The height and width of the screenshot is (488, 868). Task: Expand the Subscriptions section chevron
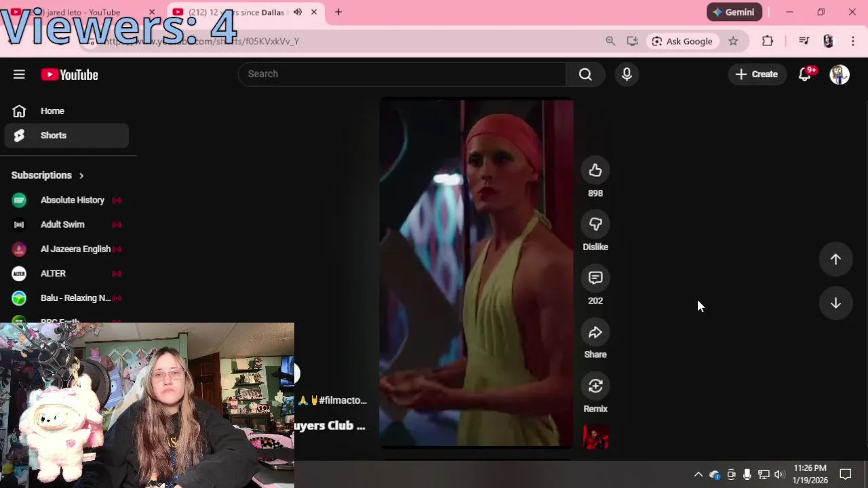[x=81, y=176]
